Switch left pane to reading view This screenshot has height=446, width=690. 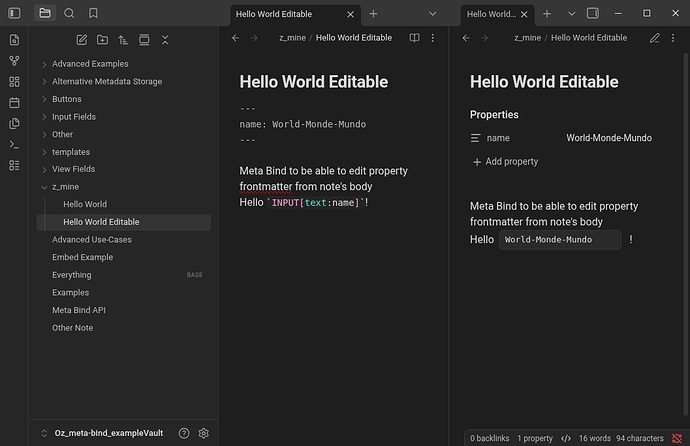coord(415,38)
